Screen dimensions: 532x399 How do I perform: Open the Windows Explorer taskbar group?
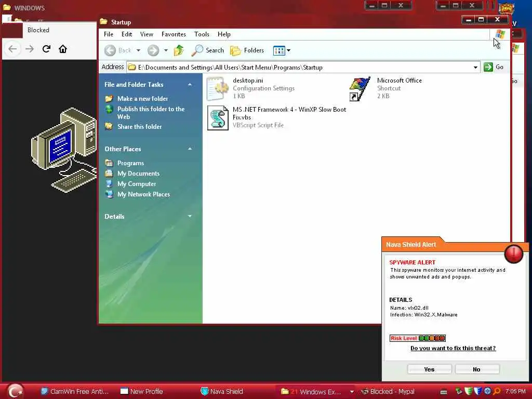311,392
